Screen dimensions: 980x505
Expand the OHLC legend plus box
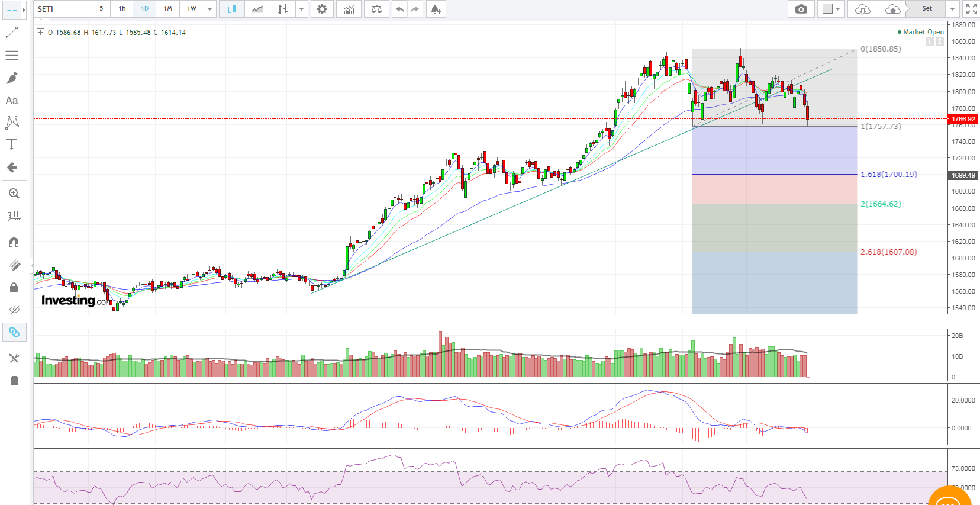pos(40,33)
